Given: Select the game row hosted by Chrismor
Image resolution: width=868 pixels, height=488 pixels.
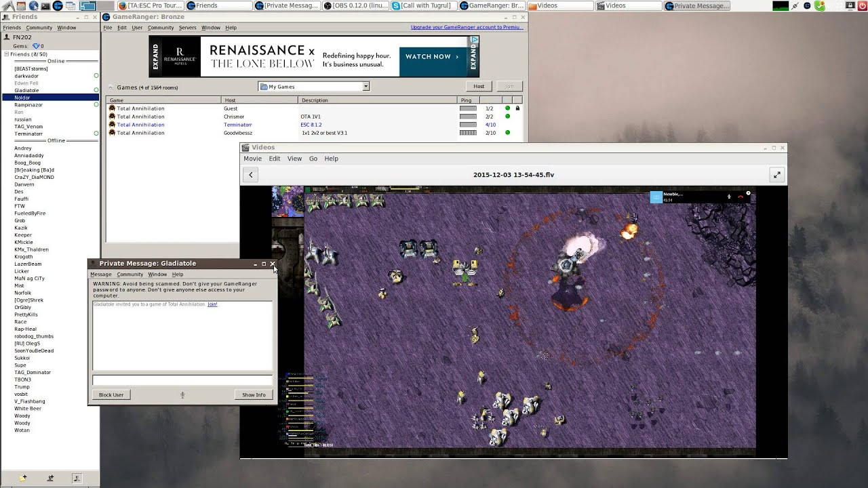Looking at the screenshot, I should 315,117.
